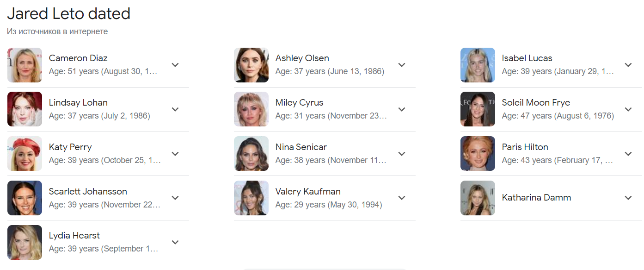Click the Paris Hilton name link
Image resolution: width=644 pixels, height=270 pixels.
(x=525, y=147)
